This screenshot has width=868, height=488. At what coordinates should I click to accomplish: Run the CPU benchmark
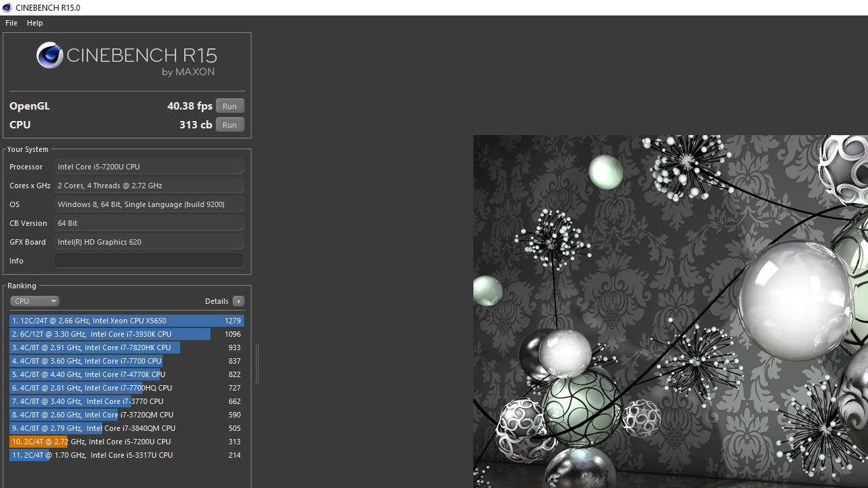tap(229, 125)
